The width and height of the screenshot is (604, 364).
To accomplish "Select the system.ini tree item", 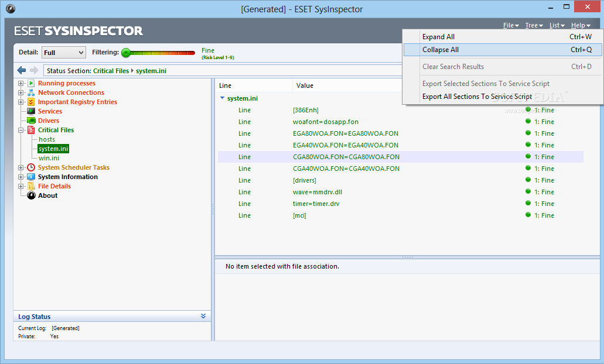I will point(53,149).
